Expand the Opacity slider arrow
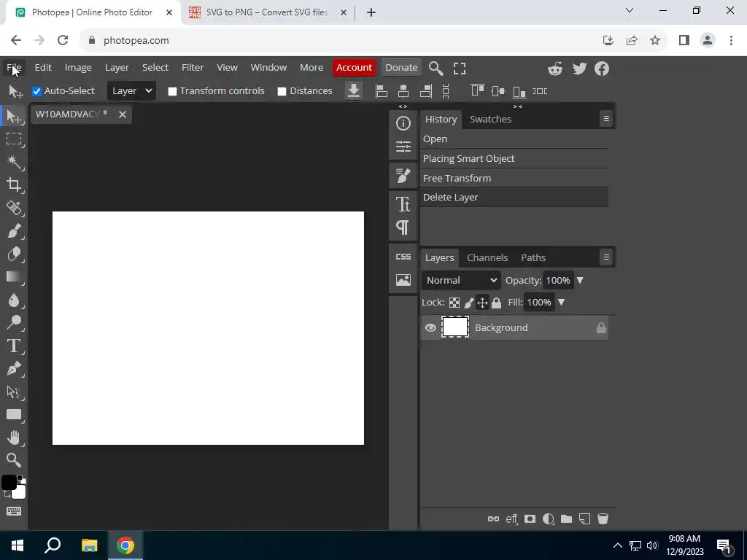The image size is (747, 560). click(x=580, y=281)
